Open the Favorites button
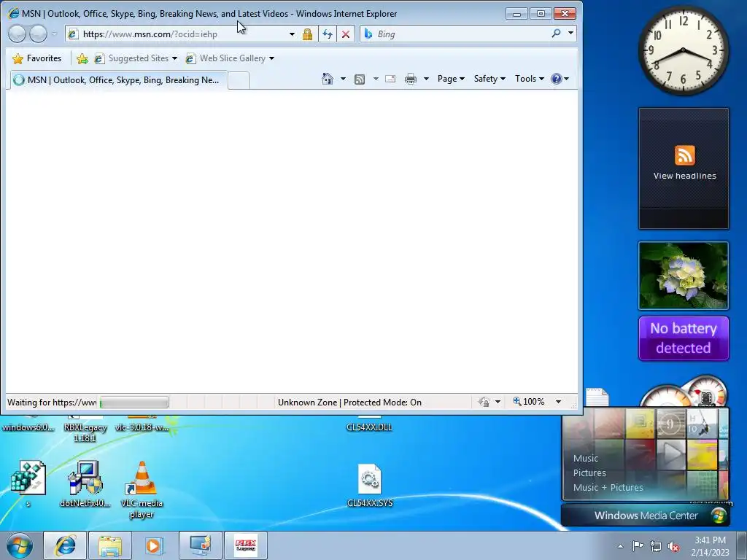Viewport: 747px width, 560px height. click(37, 58)
